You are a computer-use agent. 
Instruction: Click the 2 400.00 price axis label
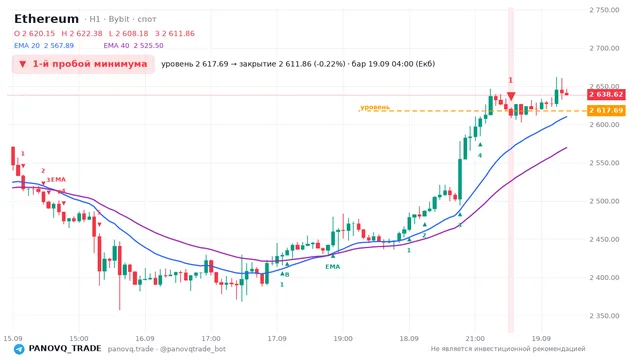point(604,278)
